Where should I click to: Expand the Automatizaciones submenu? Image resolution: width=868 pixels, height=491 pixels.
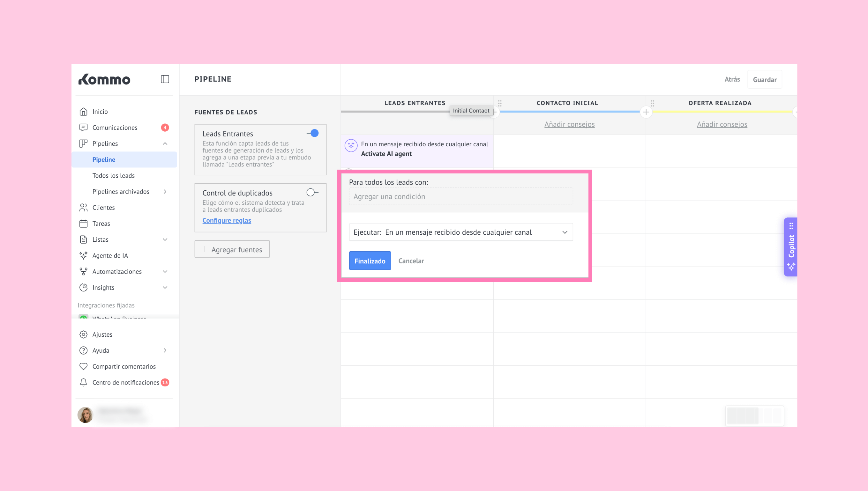165,271
